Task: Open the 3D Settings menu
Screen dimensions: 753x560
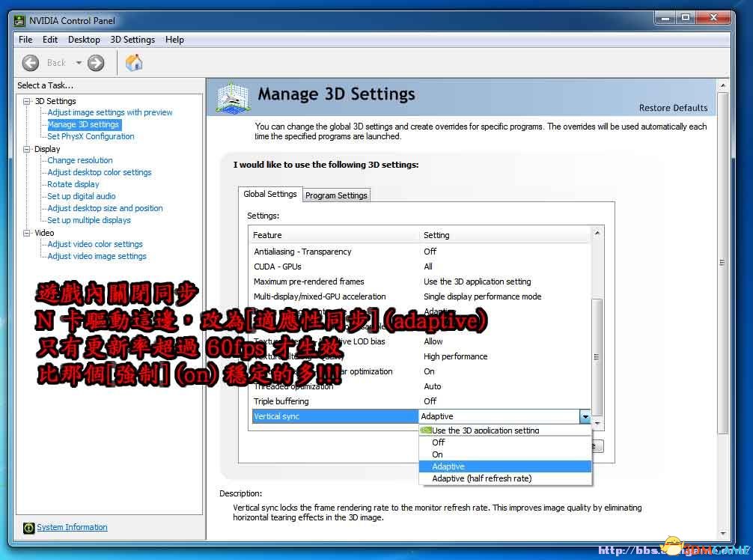Action: coord(132,40)
